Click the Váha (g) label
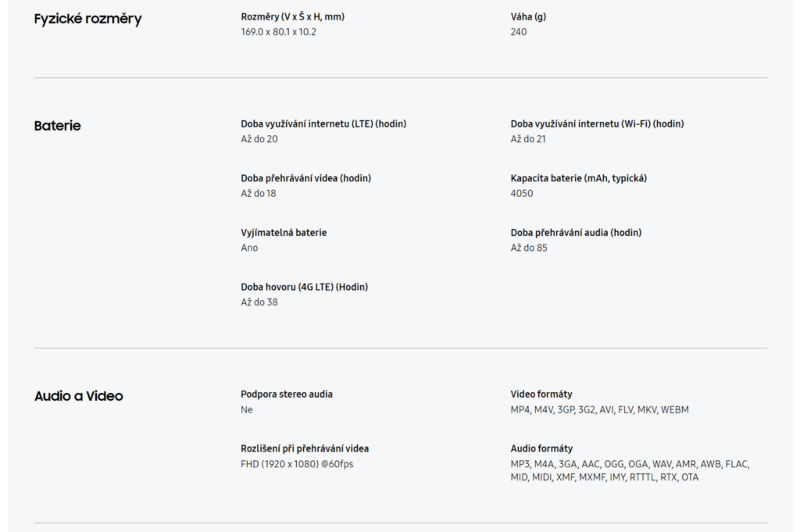Screen dimensions: 800x532 pyautogui.click(x=528, y=17)
